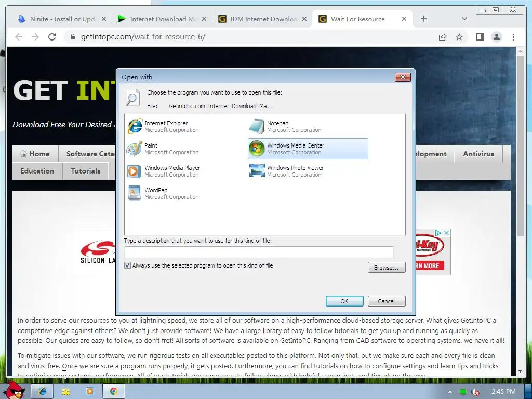Image resolution: width=532 pixels, height=399 pixels.
Task: Switch to Ninite browser tab
Action: [x=62, y=19]
